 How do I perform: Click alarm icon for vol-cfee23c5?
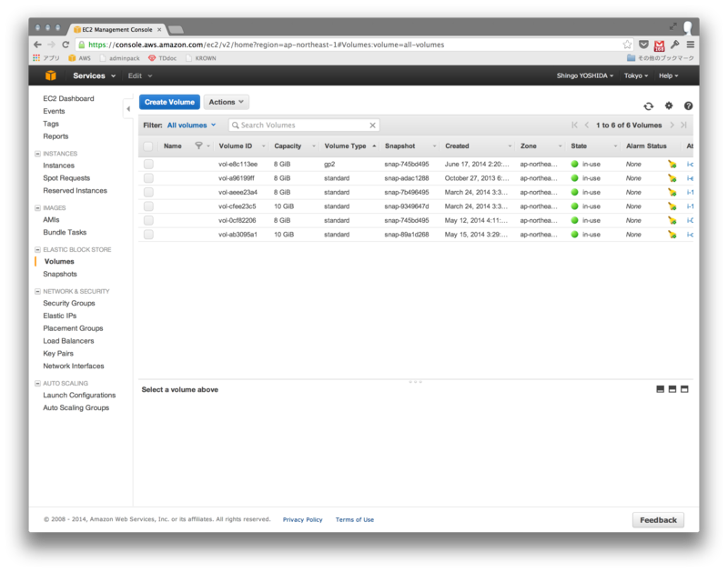pos(672,206)
